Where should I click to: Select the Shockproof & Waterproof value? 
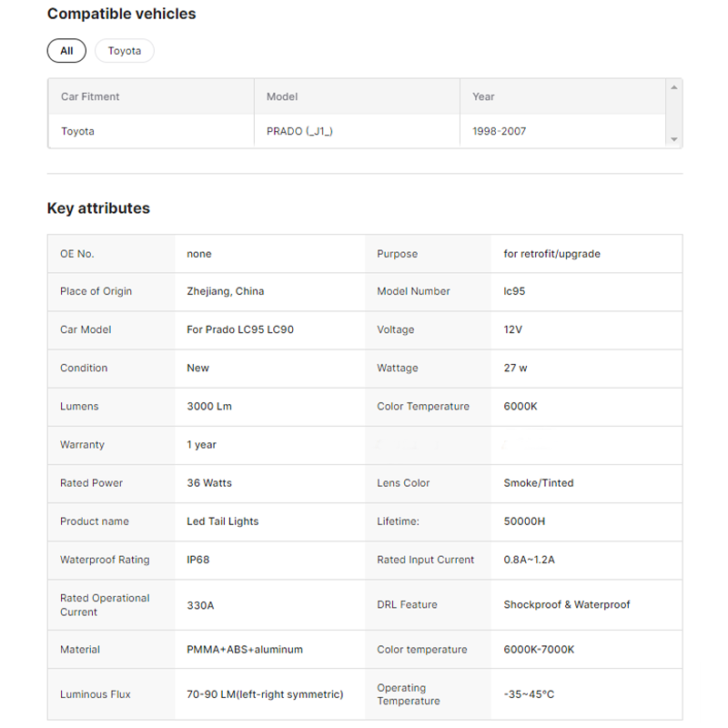[x=566, y=604]
